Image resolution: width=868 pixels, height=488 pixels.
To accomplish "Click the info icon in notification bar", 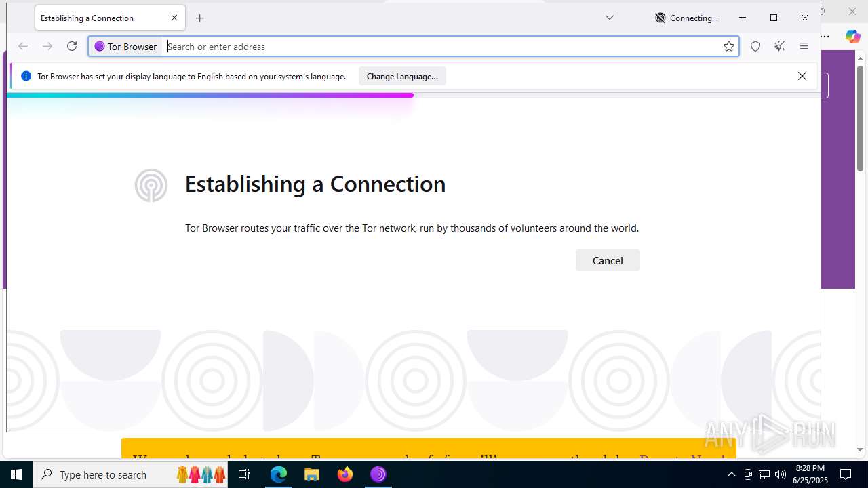I will (26, 77).
